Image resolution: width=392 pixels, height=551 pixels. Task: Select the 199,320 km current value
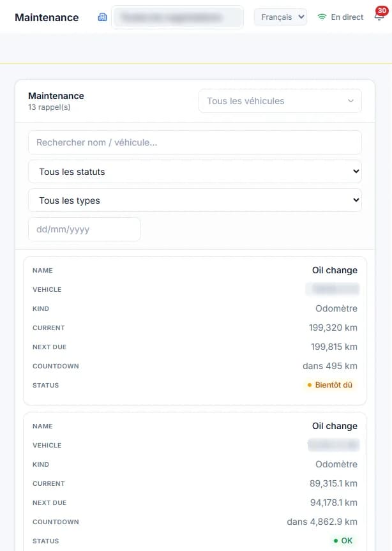point(333,328)
